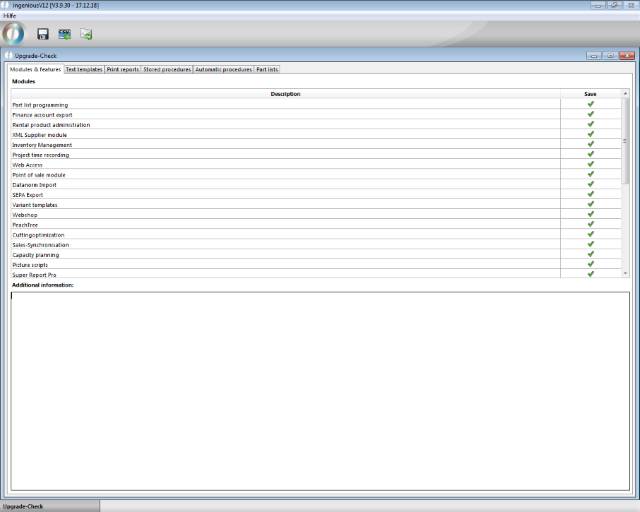Screen dimensions: 640x512
Task: Click the round ingenious logo button
Action: click(x=14, y=33)
